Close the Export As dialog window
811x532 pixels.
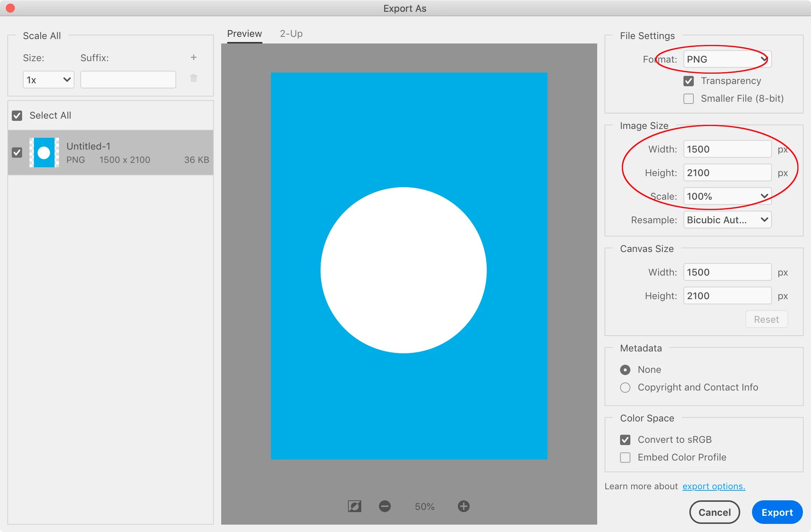tap(10, 8)
